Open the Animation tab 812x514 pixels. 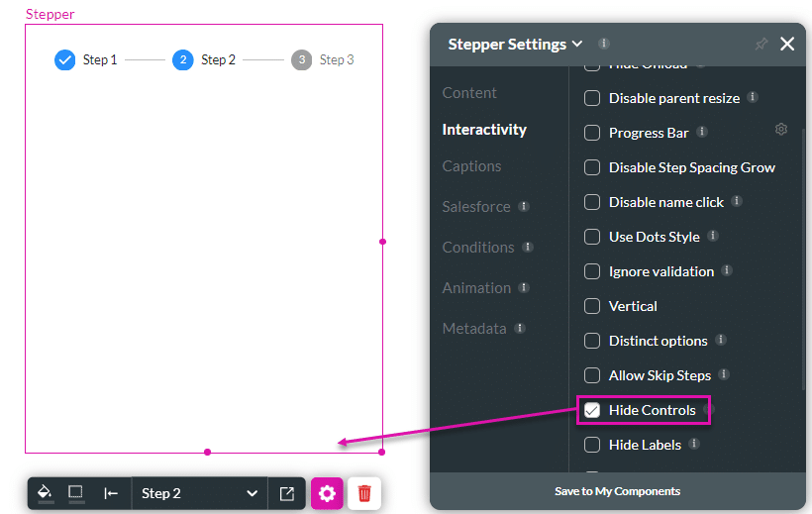(476, 287)
